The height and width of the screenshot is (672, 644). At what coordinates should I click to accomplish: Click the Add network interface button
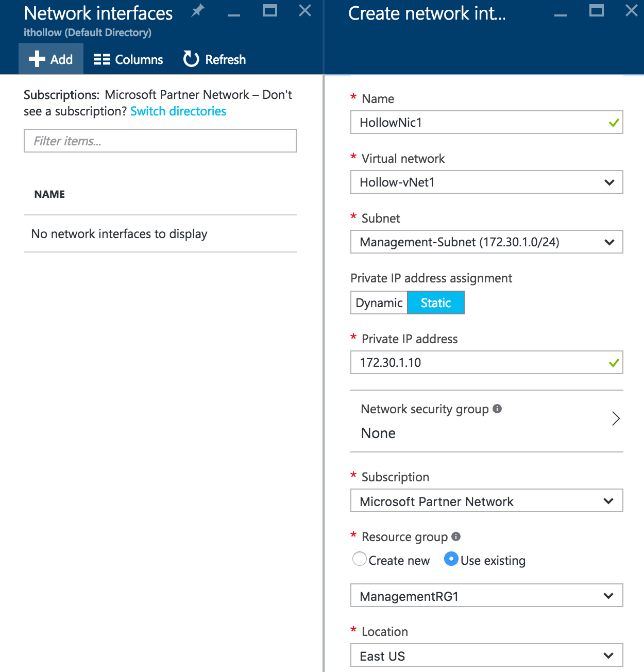click(x=51, y=59)
